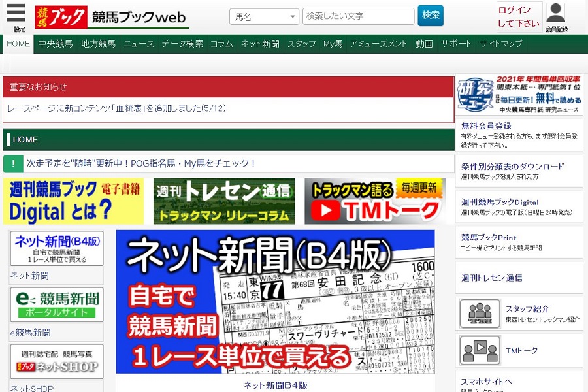Open the 動画 menu item
588x392 pixels.
pos(424,44)
